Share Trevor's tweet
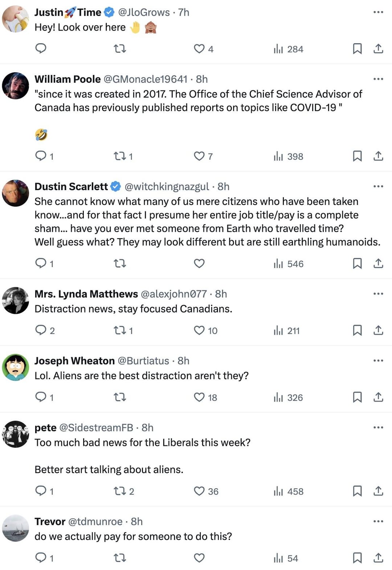The image size is (392, 570). tap(378, 558)
